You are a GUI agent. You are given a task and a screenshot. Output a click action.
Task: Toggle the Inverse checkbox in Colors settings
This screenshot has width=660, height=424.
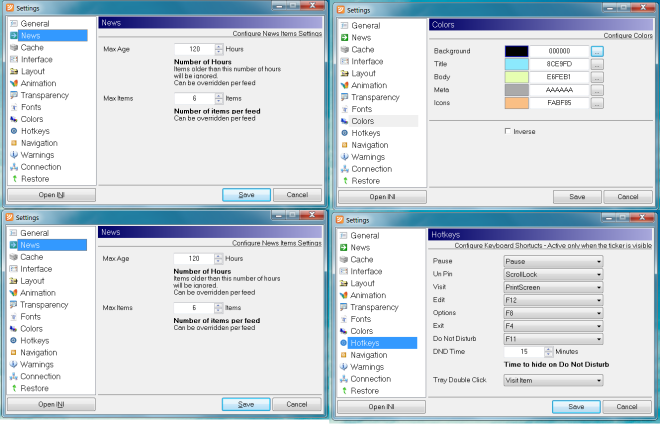click(x=508, y=131)
